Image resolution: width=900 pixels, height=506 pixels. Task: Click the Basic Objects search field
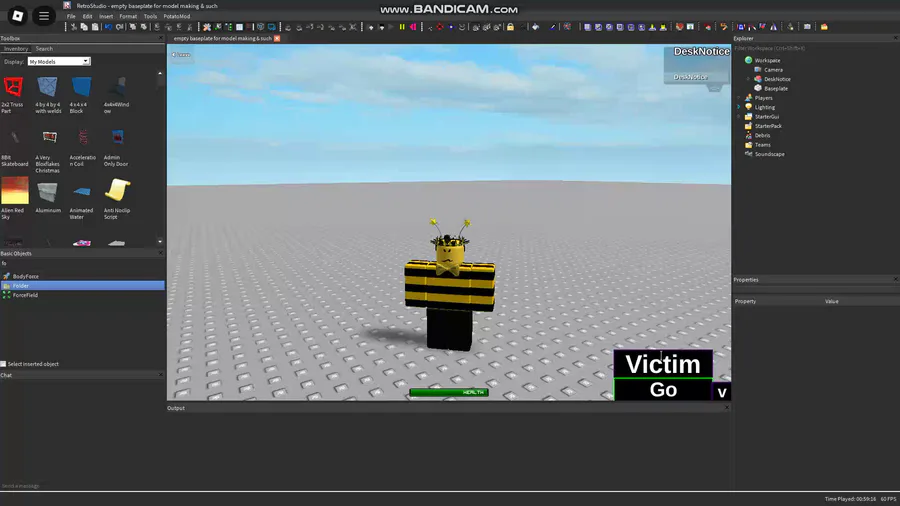[x=82, y=263]
